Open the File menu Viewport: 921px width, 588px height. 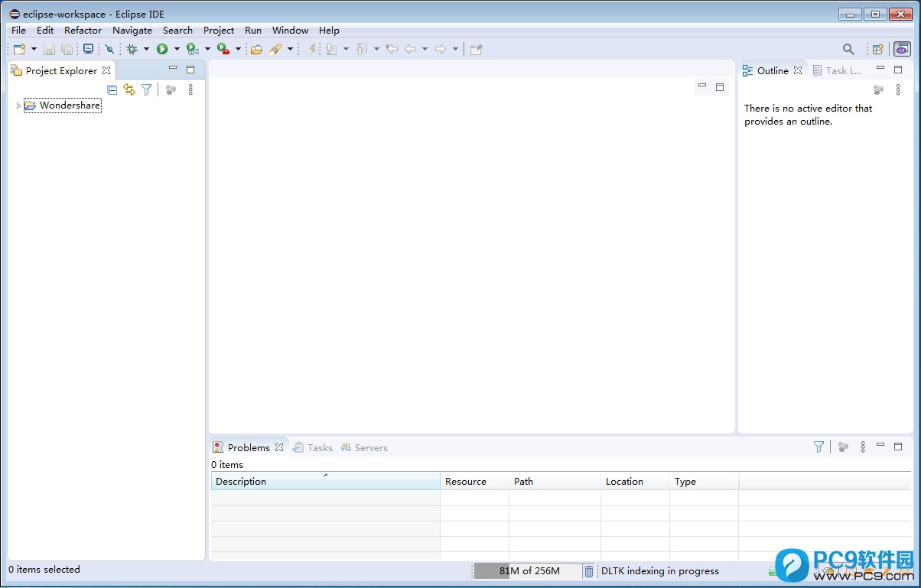[x=18, y=31]
